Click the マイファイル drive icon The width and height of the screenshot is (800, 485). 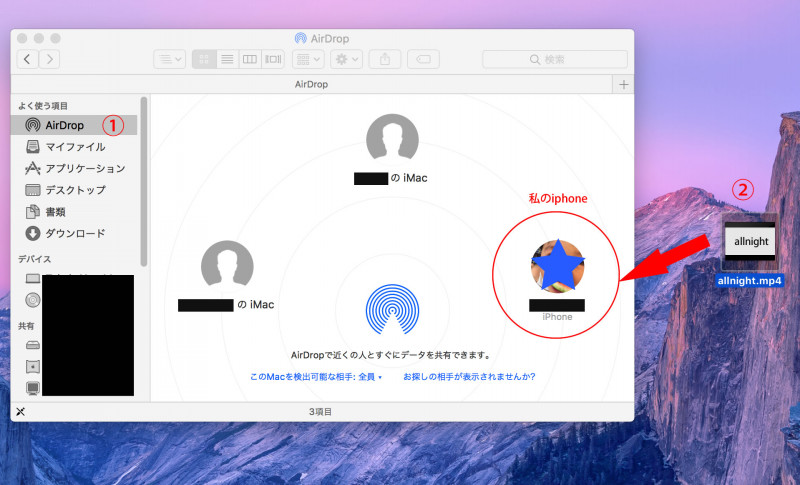click(x=33, y=147)
